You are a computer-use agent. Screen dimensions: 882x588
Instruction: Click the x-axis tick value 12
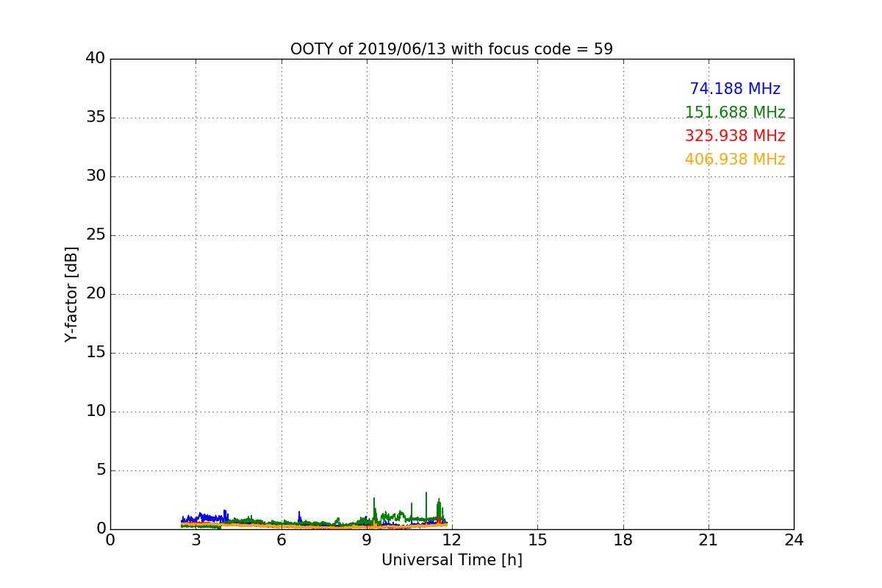click(452, 540)
